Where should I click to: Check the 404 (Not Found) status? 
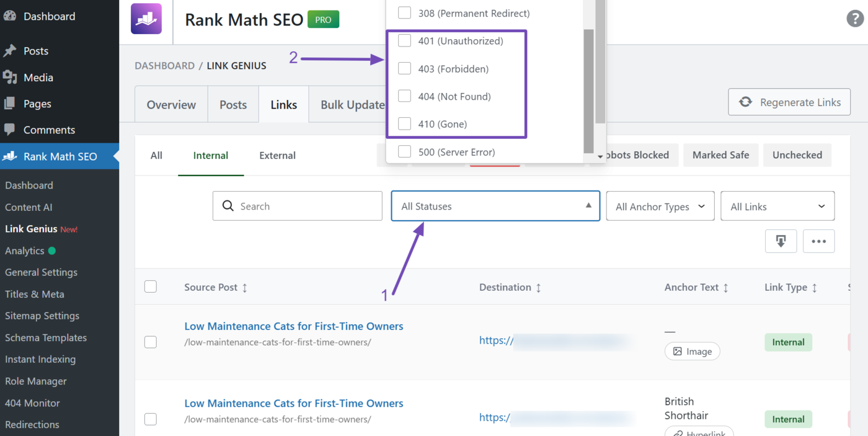[x=404, y=96]
